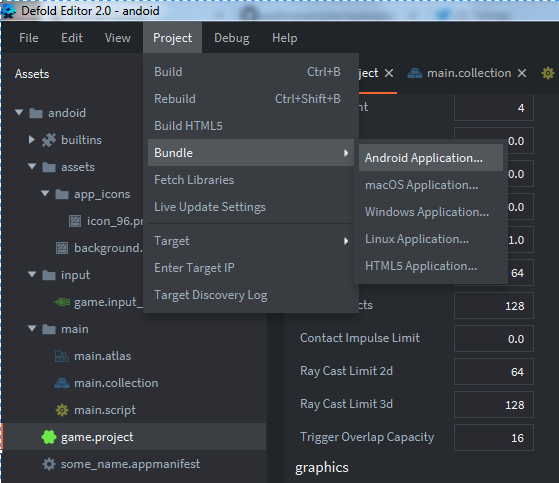Collapse the assets folder
559x483 pixels.
point(32,166)
